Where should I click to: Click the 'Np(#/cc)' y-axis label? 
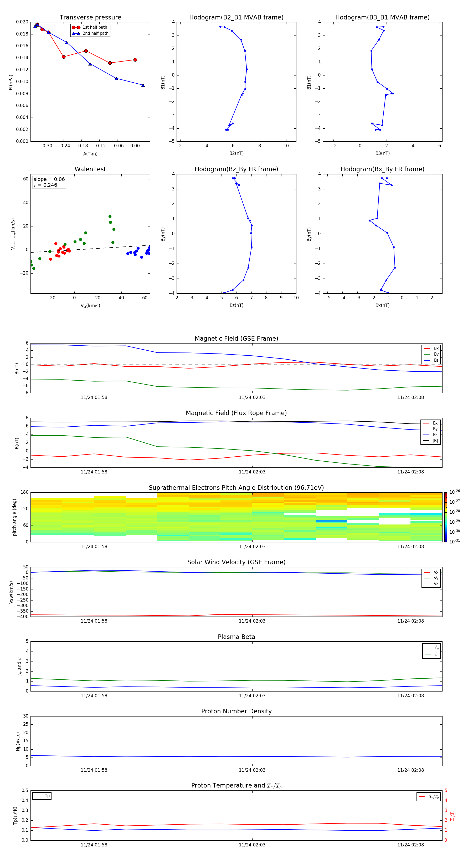click(18, 741)
